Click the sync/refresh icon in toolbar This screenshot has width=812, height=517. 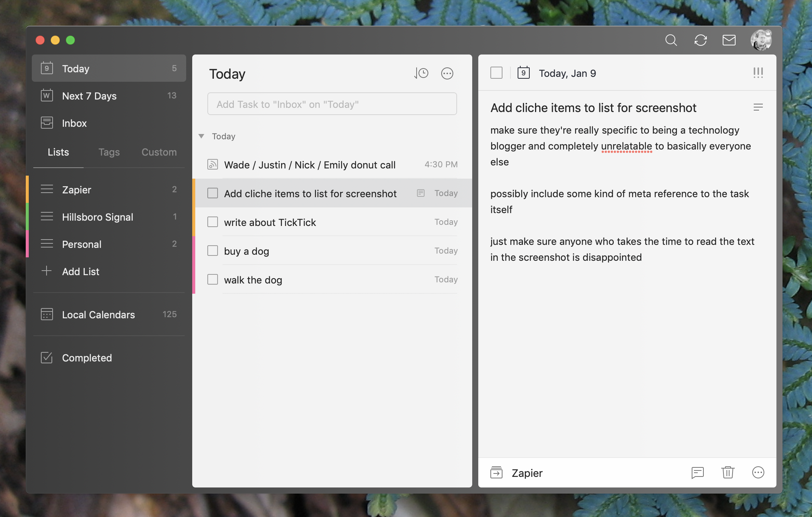pyautogui.click(x=700, y=40)
